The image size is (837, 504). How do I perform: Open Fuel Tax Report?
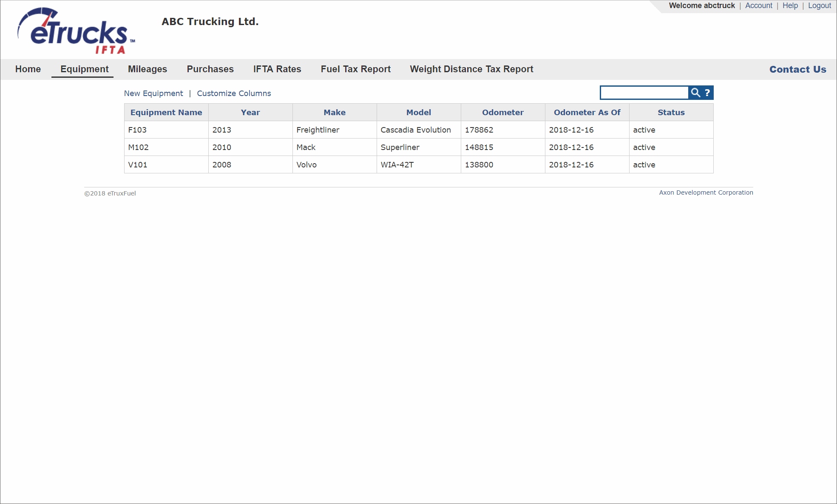tap(355, 69)
